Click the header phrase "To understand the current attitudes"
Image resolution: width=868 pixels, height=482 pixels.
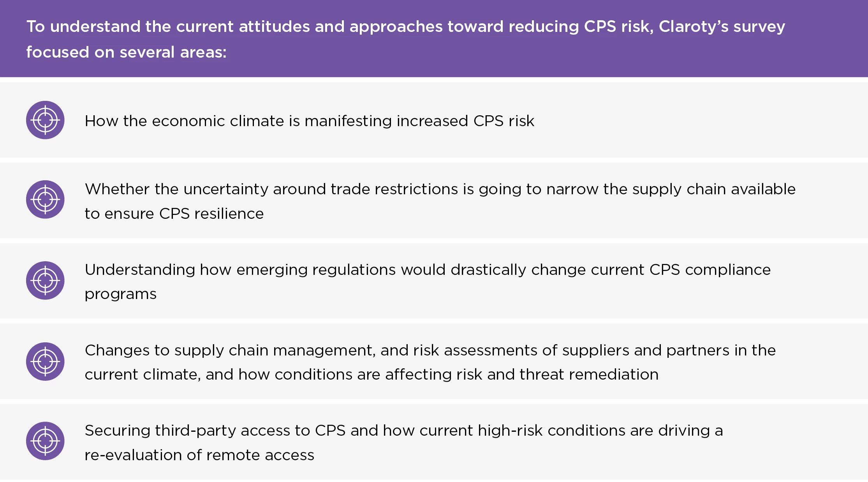coord(169,26)
